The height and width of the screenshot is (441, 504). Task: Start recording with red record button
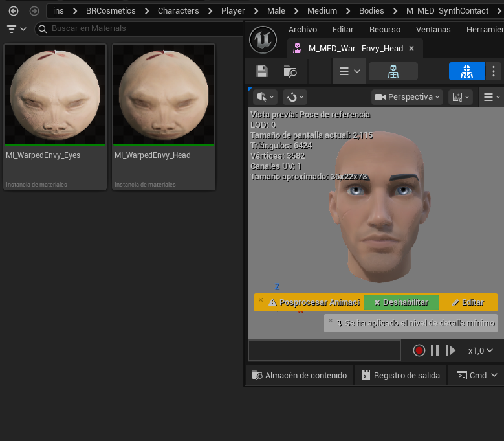click(x=419, y=350)
